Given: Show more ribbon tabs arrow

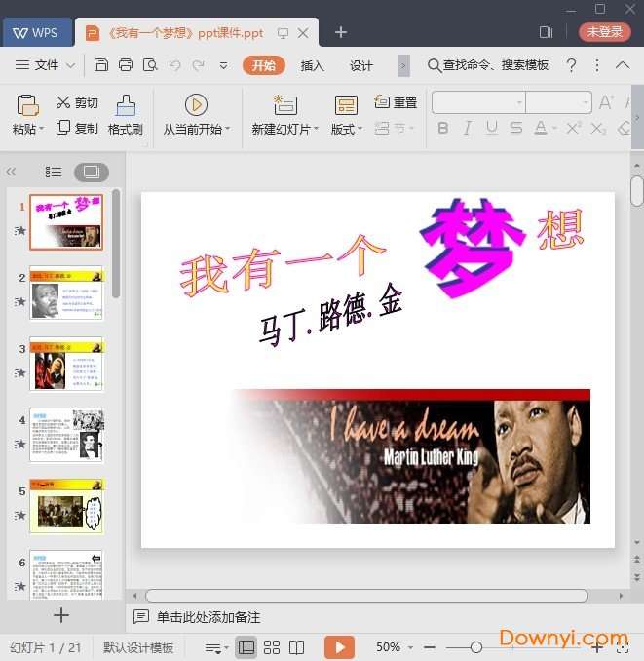Looking at the screenshot, I should tap(403, 65).
